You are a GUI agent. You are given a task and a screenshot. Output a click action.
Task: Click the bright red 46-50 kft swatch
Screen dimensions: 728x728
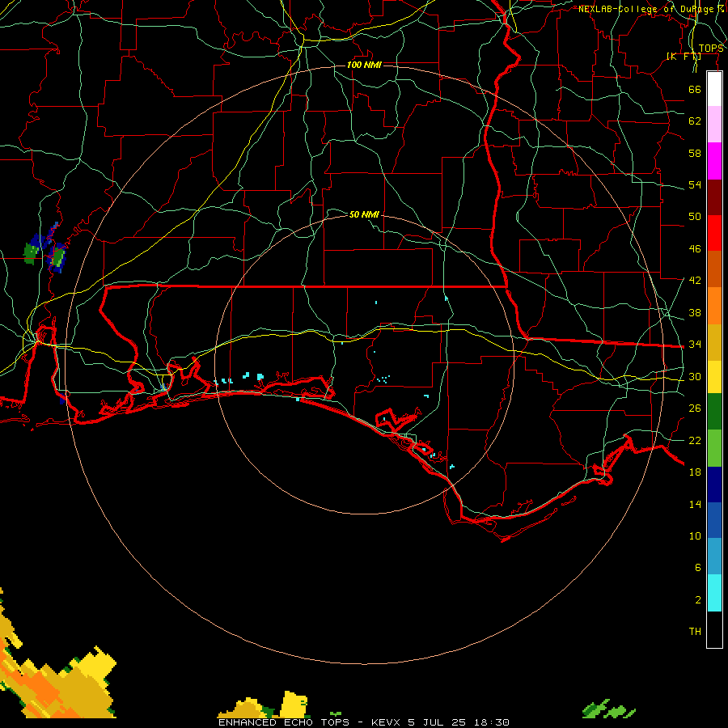714,233
